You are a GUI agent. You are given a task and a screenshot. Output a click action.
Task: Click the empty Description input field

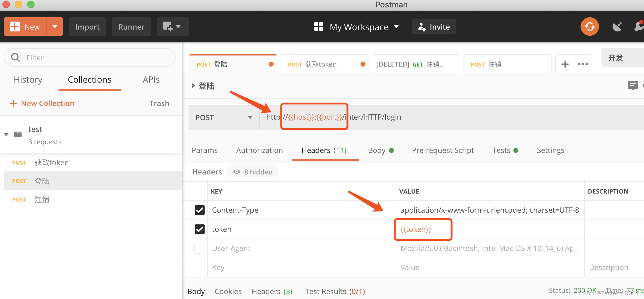point(614,268)
